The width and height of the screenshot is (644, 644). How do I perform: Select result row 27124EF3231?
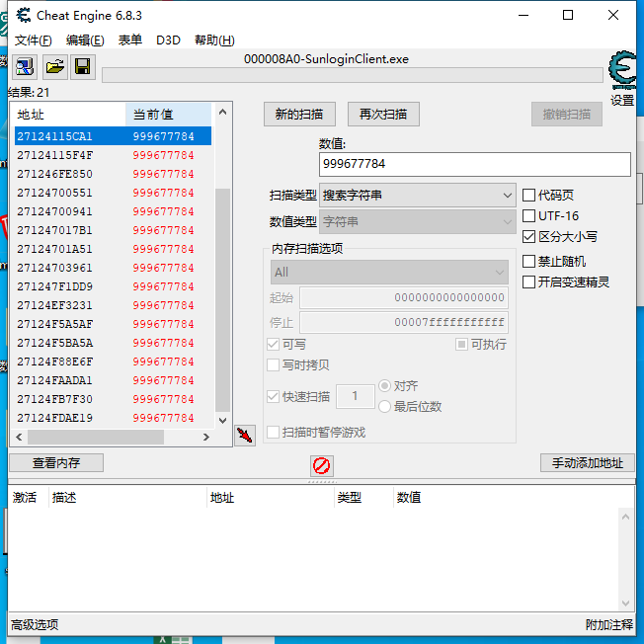(x=113, y=305)
